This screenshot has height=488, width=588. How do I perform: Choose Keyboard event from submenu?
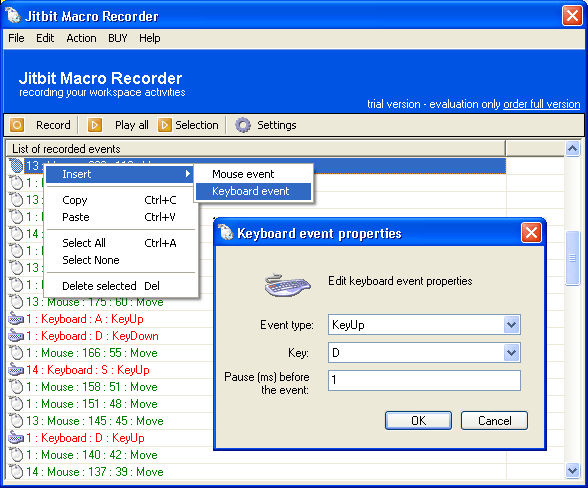click(254, 191)
